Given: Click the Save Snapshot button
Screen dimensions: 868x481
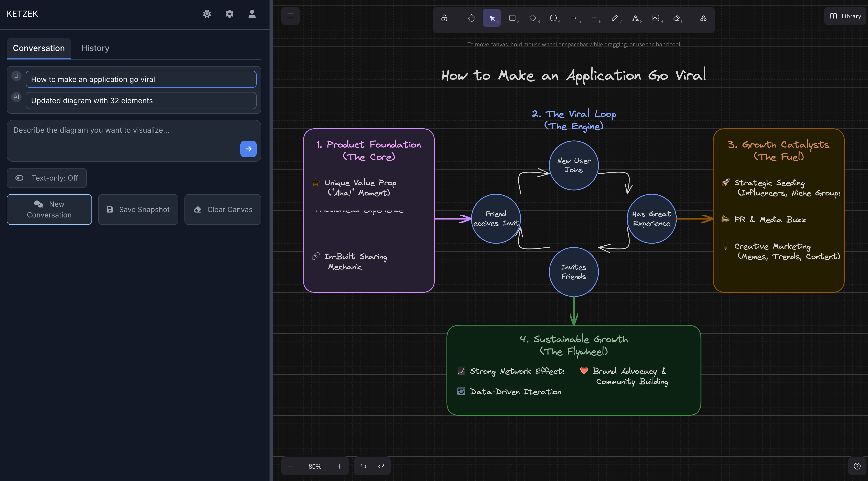Looking at the screenshot, I should tap(138, 210).
